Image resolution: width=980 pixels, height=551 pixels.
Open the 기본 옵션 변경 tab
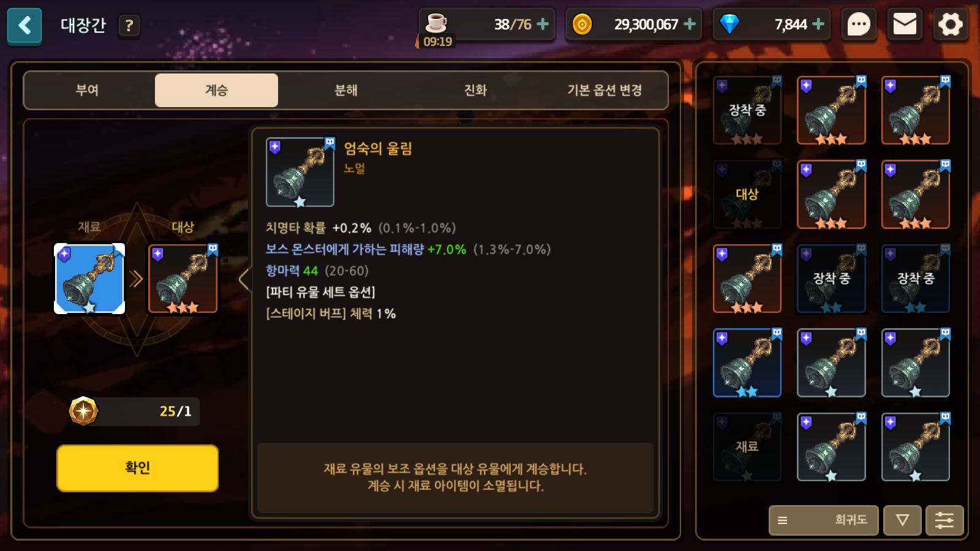(605, 90)
